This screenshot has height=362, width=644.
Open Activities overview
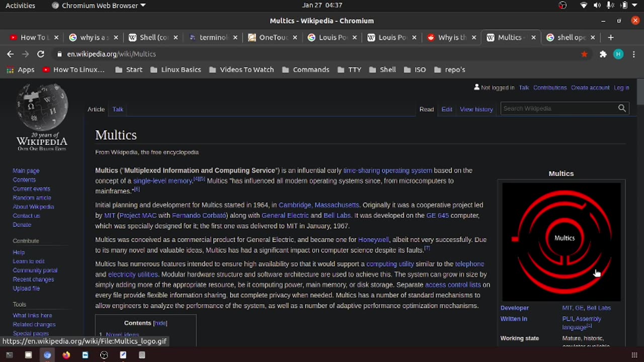coord(20,6)
